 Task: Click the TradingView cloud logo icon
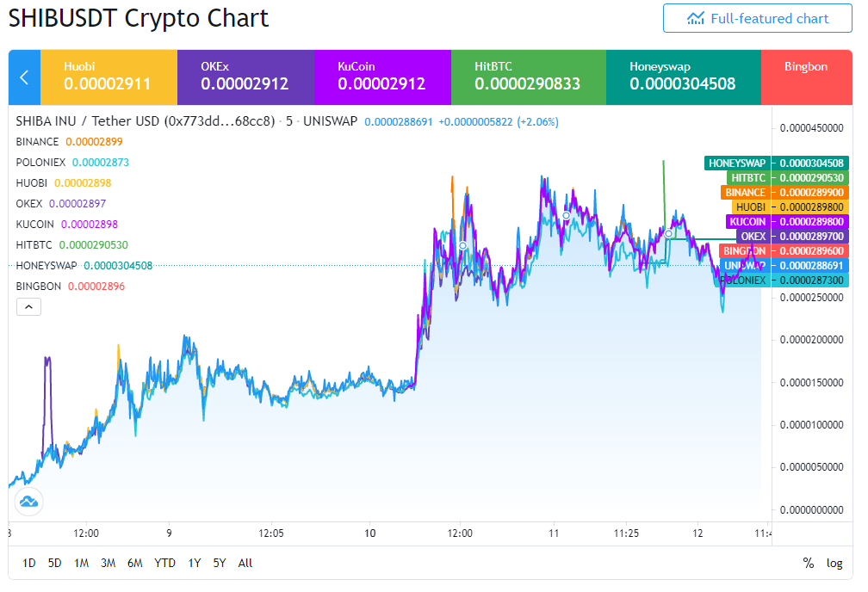point(28,502)
